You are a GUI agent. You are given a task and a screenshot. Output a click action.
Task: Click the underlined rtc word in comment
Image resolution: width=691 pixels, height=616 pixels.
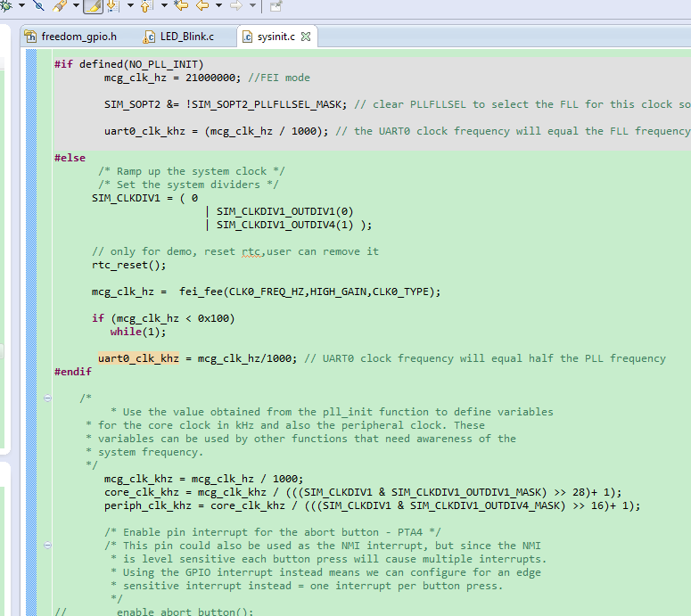pyautogui.click(x=251, y=251)
